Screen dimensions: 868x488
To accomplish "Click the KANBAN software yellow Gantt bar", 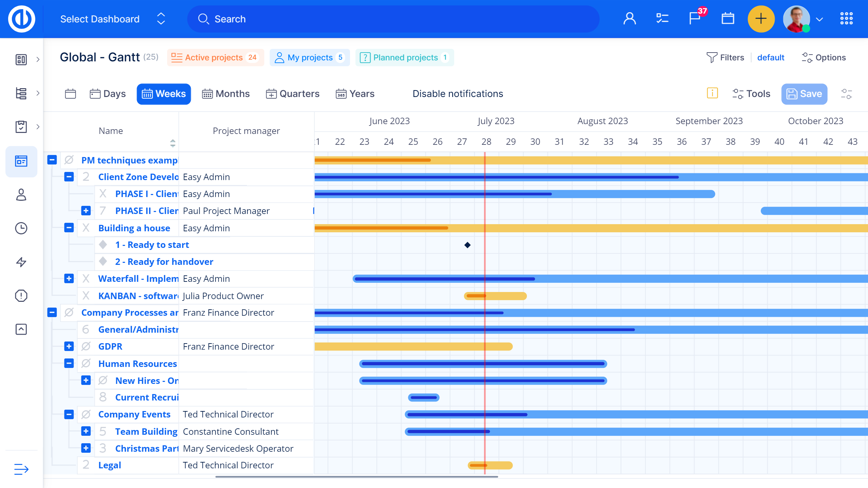I will point(502,296).
